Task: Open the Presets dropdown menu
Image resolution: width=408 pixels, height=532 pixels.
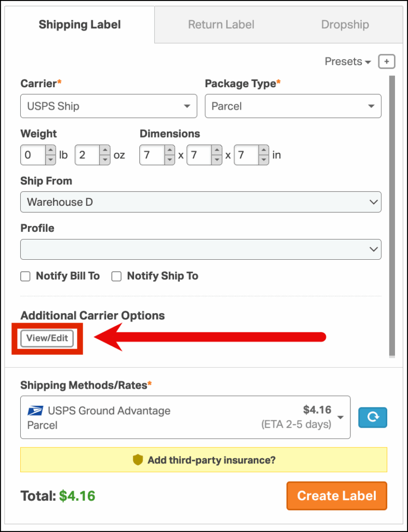Action: coord(348,62)
